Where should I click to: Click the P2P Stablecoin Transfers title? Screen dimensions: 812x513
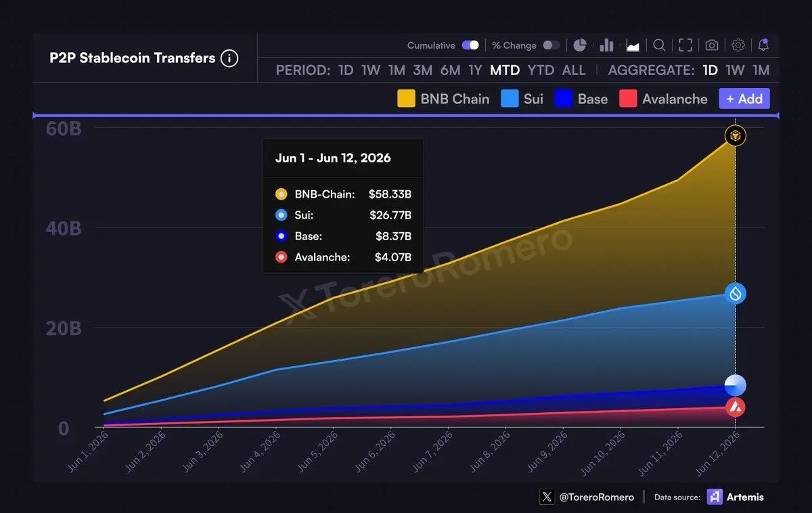click(133, 58)
